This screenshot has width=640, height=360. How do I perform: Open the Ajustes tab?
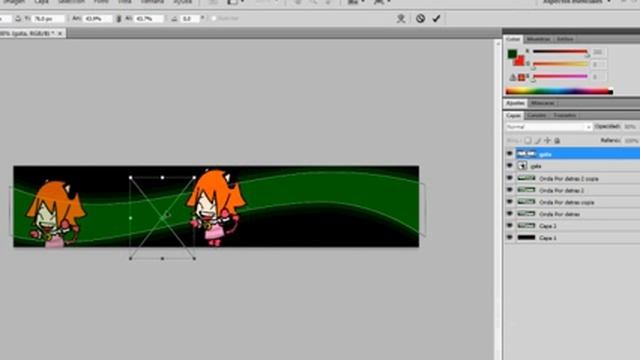pos(515,103)
